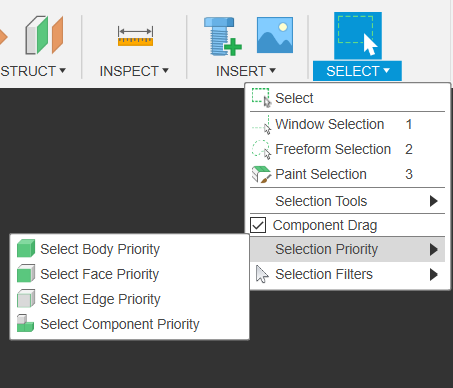This screenshot has height=388, width=453.
Task: Open the SELECT dropdown
Action: tap(357, 71)
